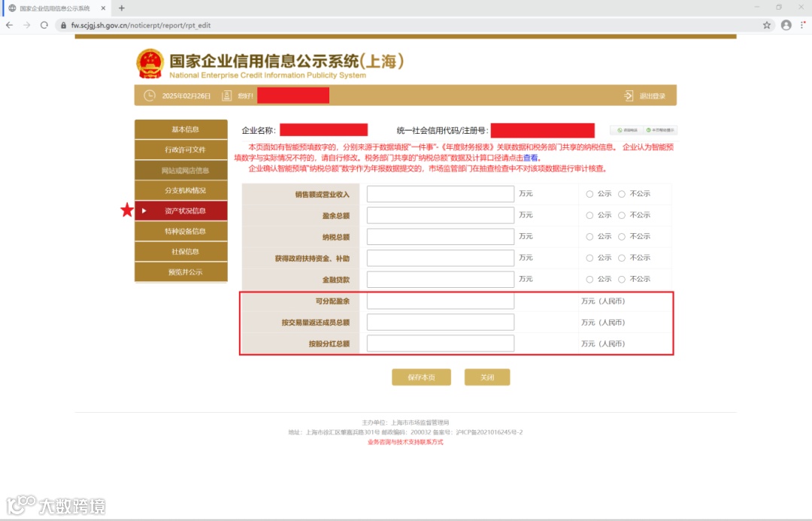Select 公示 for 获得政府扶持资金、补助
Image resolution: width=812 pixels, height=521 pixels.
click(x=589, y=258)
